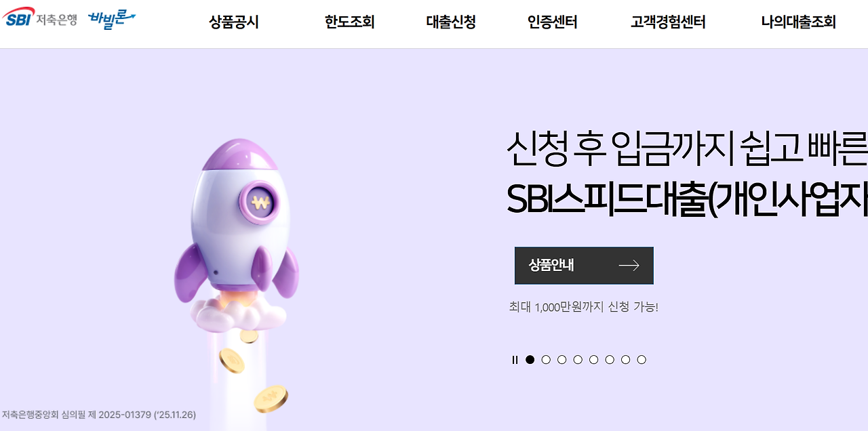Open the 나의대출조회 menu
Viewport: 868px width, 431px height.
point(799,22)
